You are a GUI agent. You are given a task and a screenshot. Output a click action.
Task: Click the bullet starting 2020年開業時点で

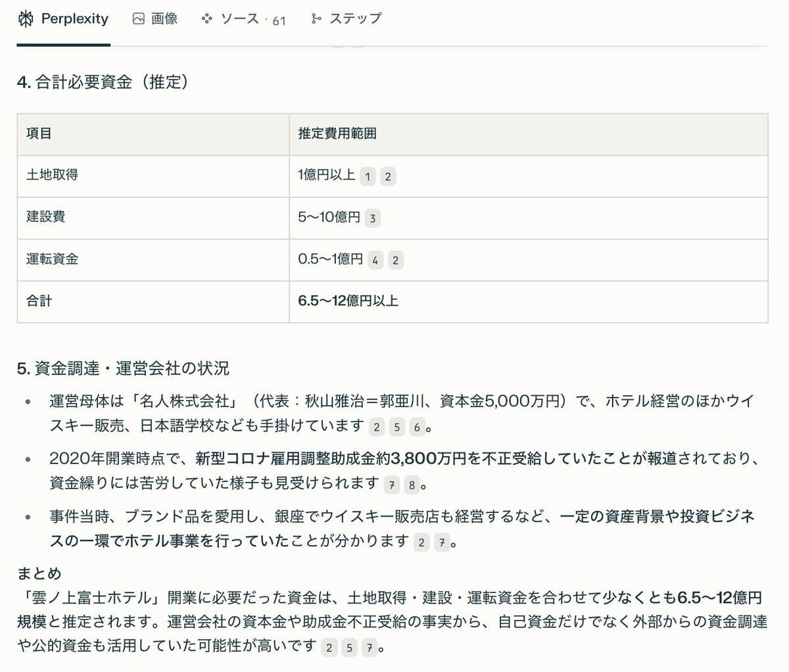[x=405, y=471]
